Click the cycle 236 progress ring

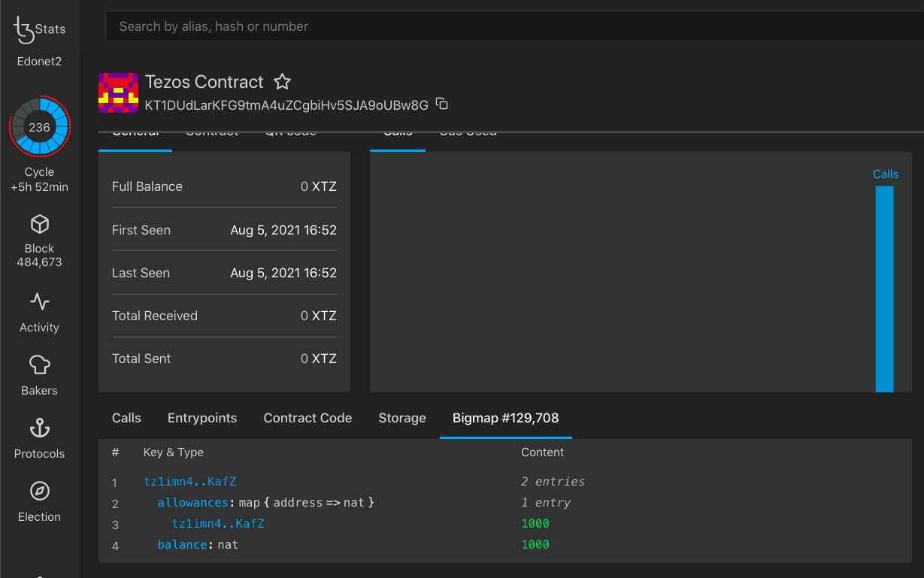pos(39,127)
